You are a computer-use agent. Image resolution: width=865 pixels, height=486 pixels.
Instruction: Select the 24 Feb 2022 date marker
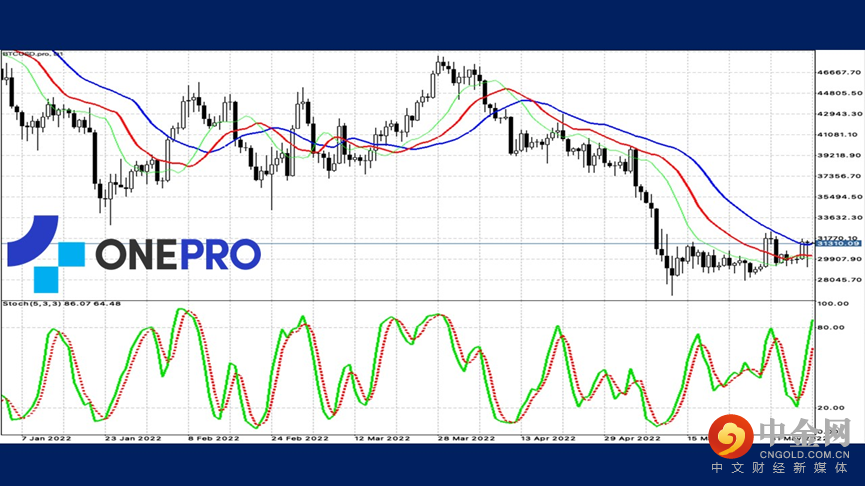[x=300, y=439]
